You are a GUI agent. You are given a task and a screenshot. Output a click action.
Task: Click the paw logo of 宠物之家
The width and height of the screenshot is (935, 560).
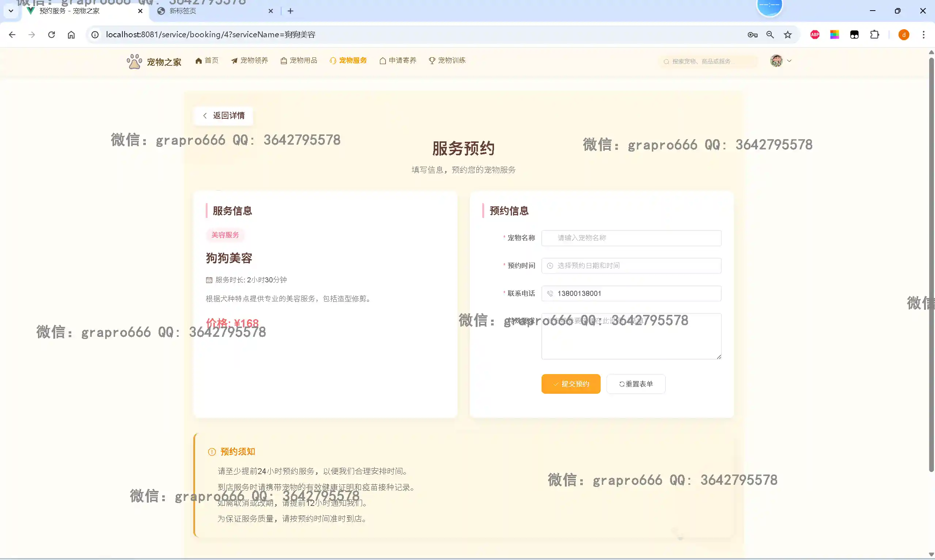(x=134, y=61)
